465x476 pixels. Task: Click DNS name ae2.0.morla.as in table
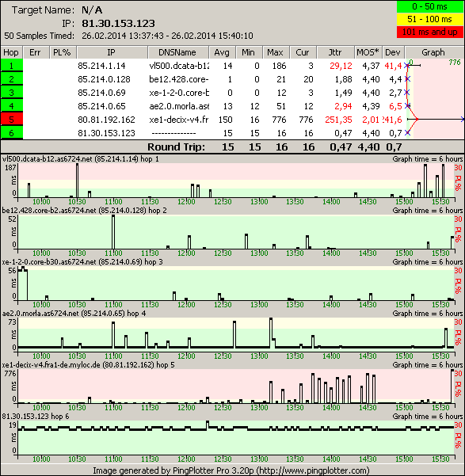[179, 106]
